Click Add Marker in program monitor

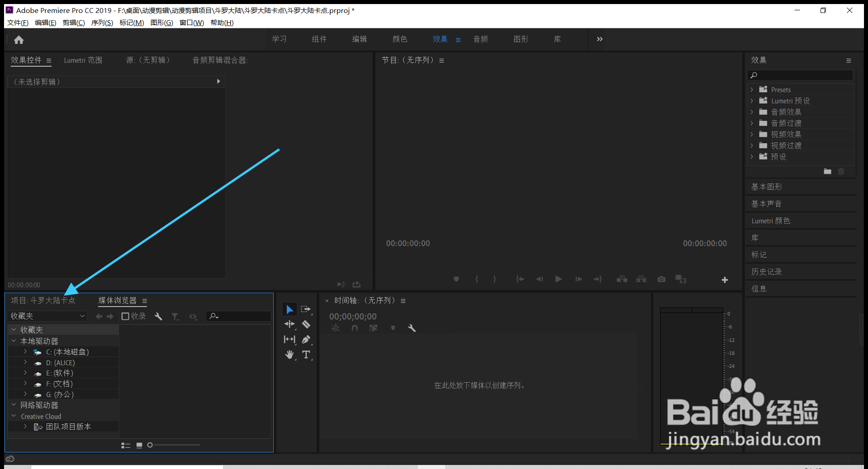click(x=456, y=279)
